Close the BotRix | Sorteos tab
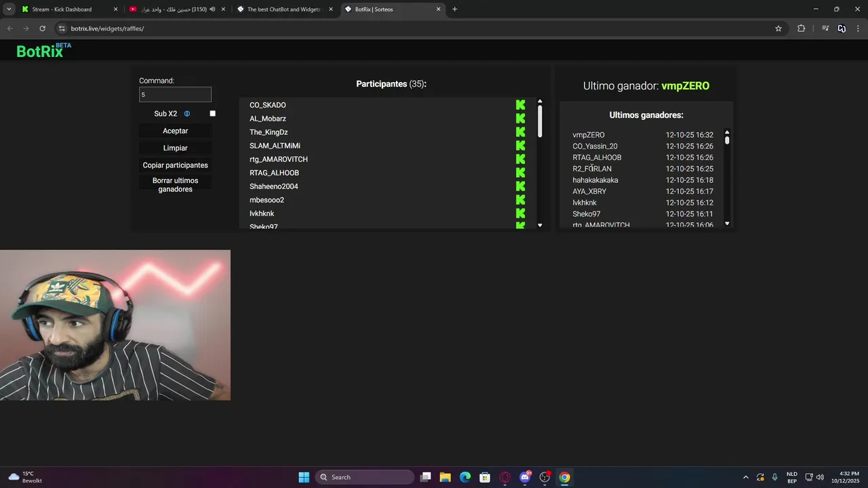This screenshot has height=488, width=868. [438, 9]
